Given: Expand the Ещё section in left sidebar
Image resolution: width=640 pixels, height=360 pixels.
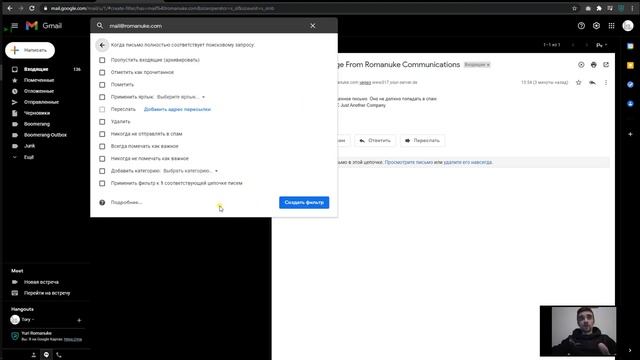Looking at the screenshot, I should pos(29,157).
